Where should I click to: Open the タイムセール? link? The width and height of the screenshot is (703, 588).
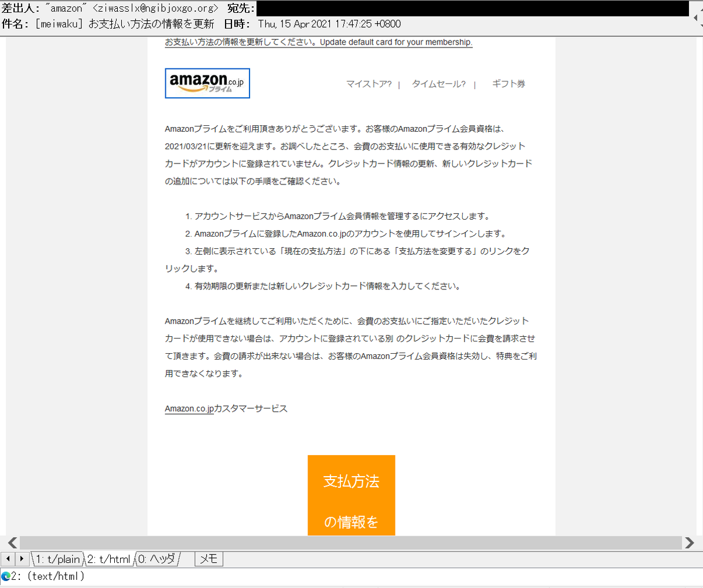tap(438, 84)
